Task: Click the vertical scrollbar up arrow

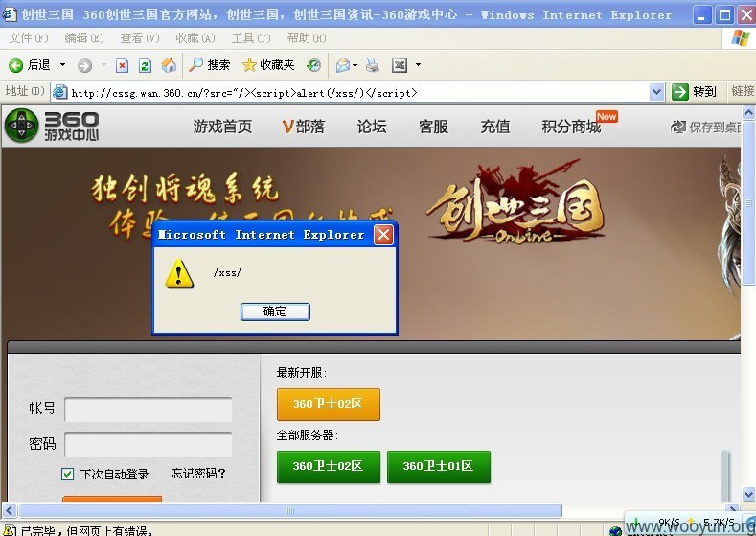Action: (748, 113)
